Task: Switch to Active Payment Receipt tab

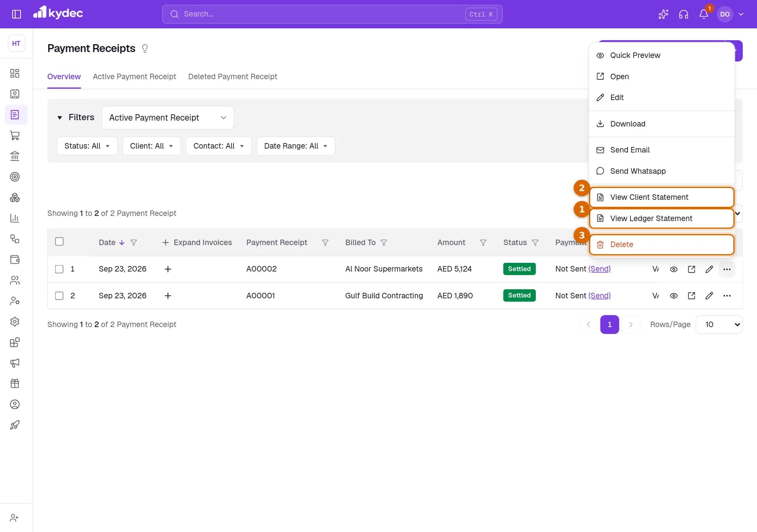Action: pos(134,76)
